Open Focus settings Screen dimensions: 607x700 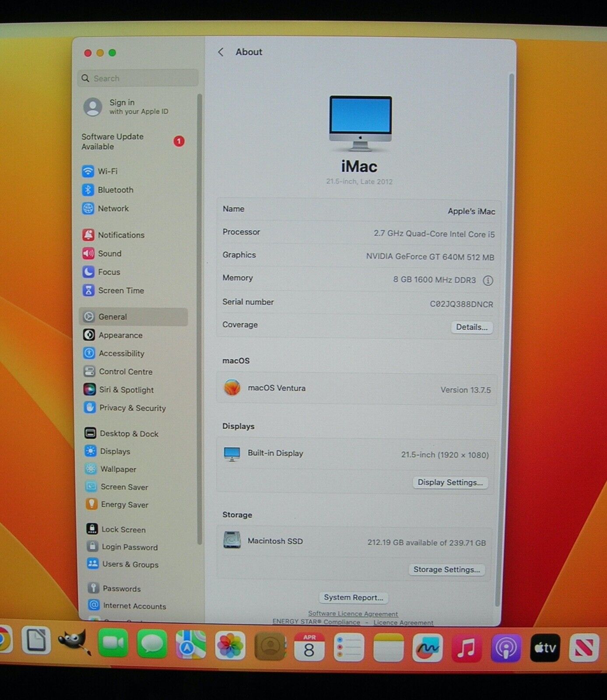pyautogui.click(x=101, y=272)
